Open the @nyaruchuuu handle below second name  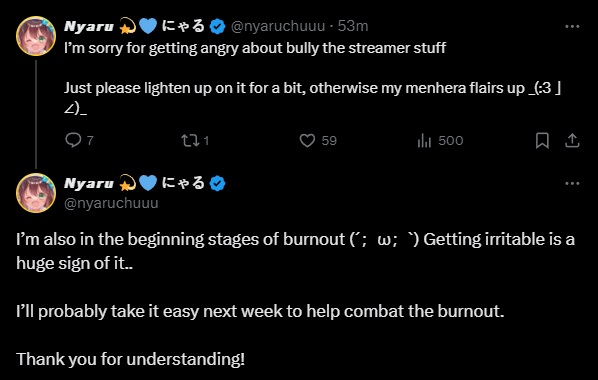[111, 203]
